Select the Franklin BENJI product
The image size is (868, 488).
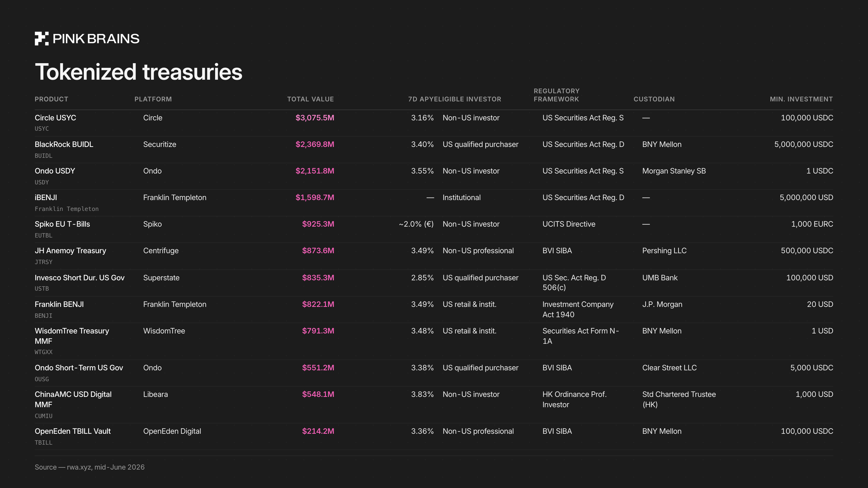pos(59,304)
